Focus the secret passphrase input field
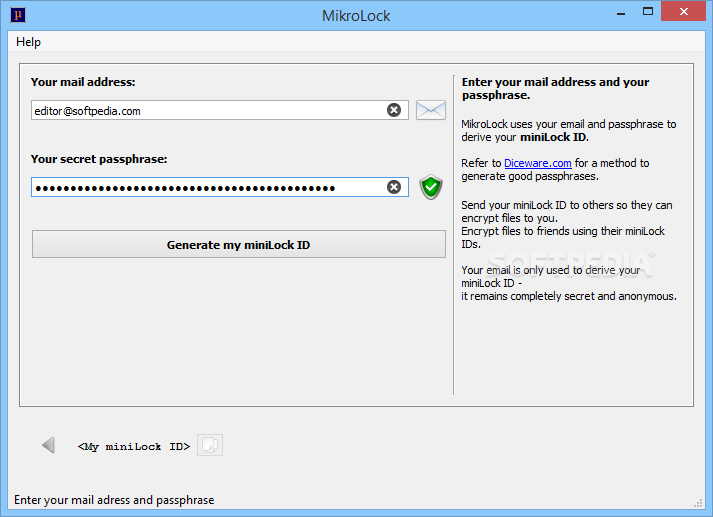Image resolution: width=713 pixels, height=517 pixels. click(220, 187)
